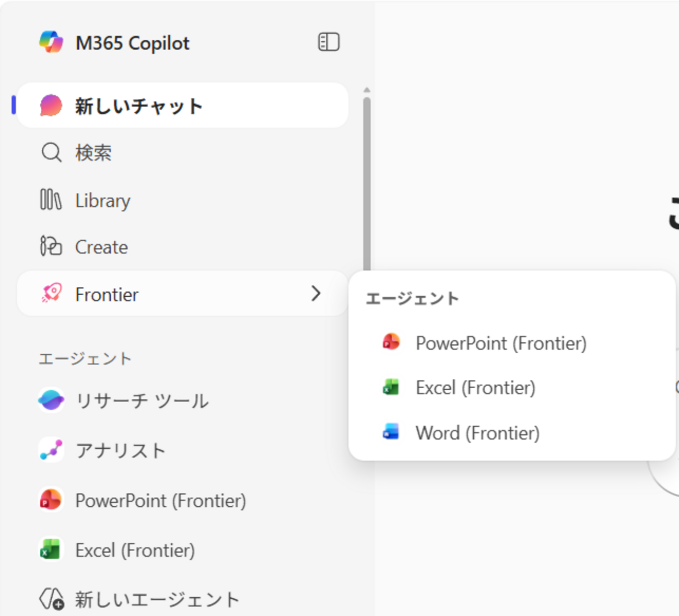
Task: Select Excel (Frontier) label in the flyout
Action: pyautogui.click(x=476, y=388)
